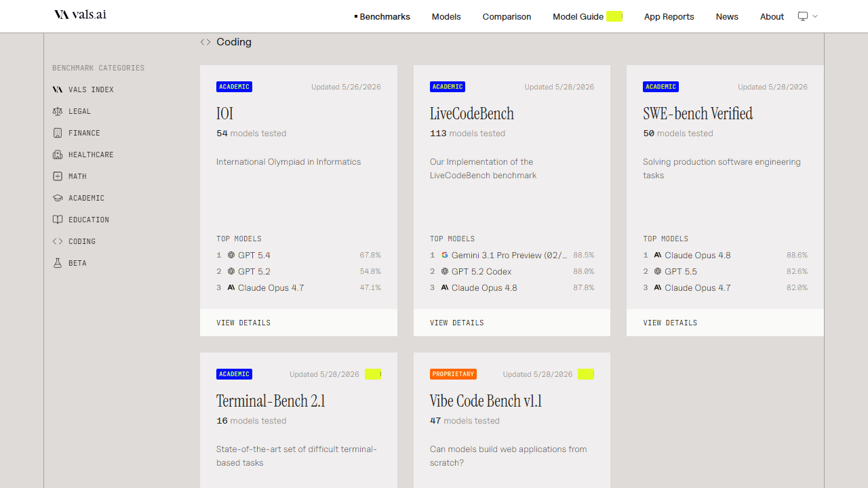
Task: Open the Terminal-Bench 2.1 title
Action: (271, 401)
